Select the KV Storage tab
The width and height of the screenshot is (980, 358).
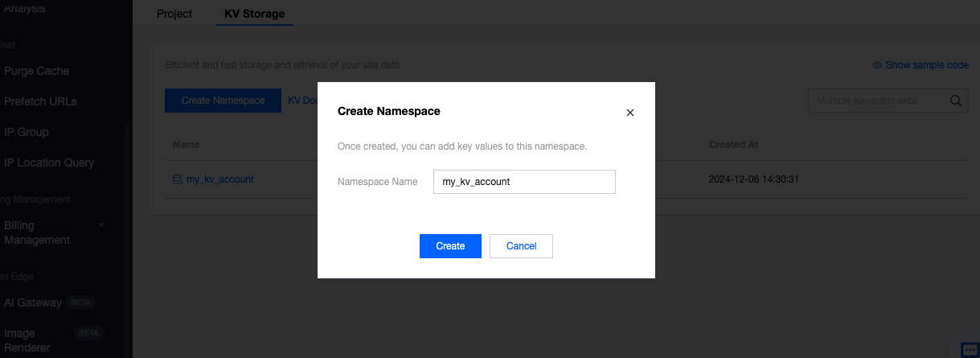tap(254, 14)
